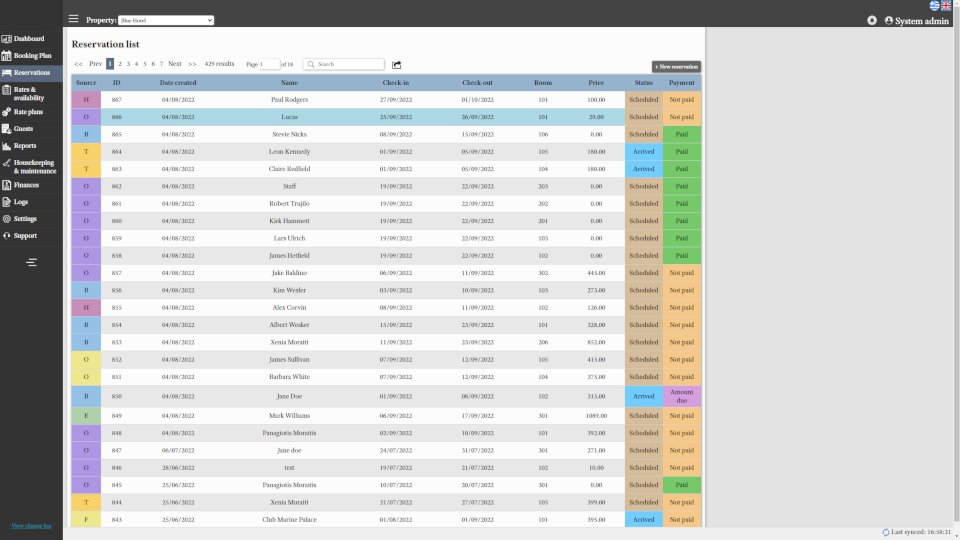Click the System admin user icon
Screen dimensions: 960x540
889,20
